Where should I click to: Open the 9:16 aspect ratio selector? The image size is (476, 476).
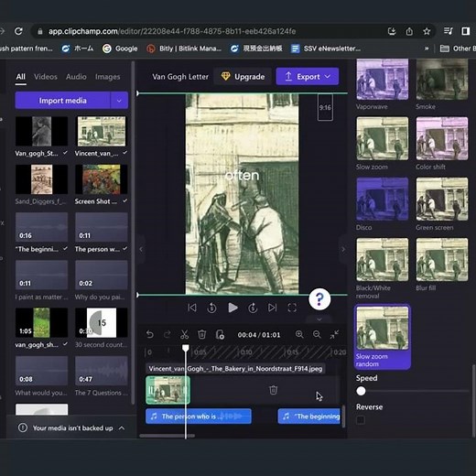(x=325, y=107)
